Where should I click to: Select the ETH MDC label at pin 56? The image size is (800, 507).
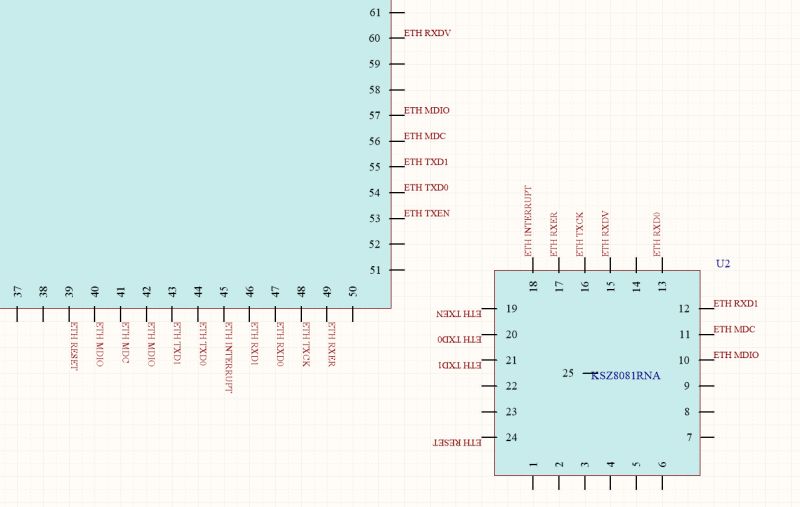[425, 136]
